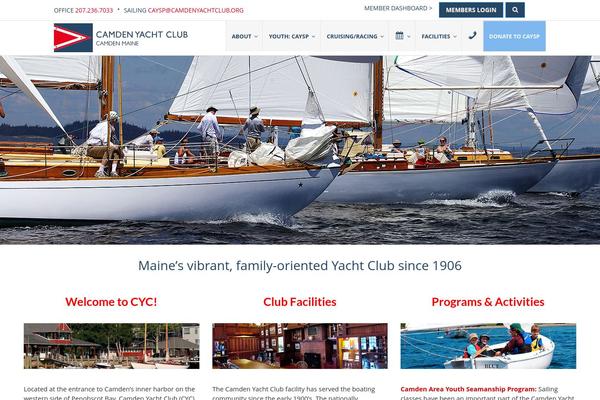Image resolution: width=600 pixels, height=400 pixels.
Task: Open the Club Facilities heading link
Action: point(300,302)
